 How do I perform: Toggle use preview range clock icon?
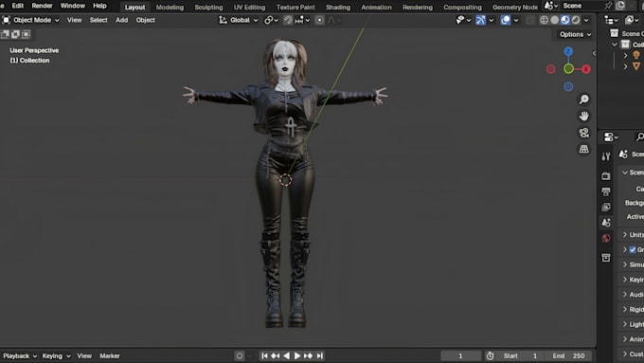(490, 355)
